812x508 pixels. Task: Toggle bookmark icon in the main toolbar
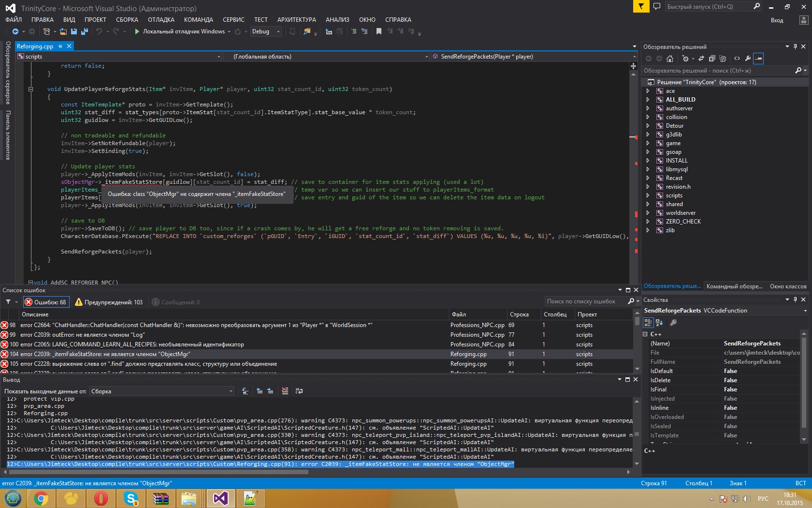379,31
